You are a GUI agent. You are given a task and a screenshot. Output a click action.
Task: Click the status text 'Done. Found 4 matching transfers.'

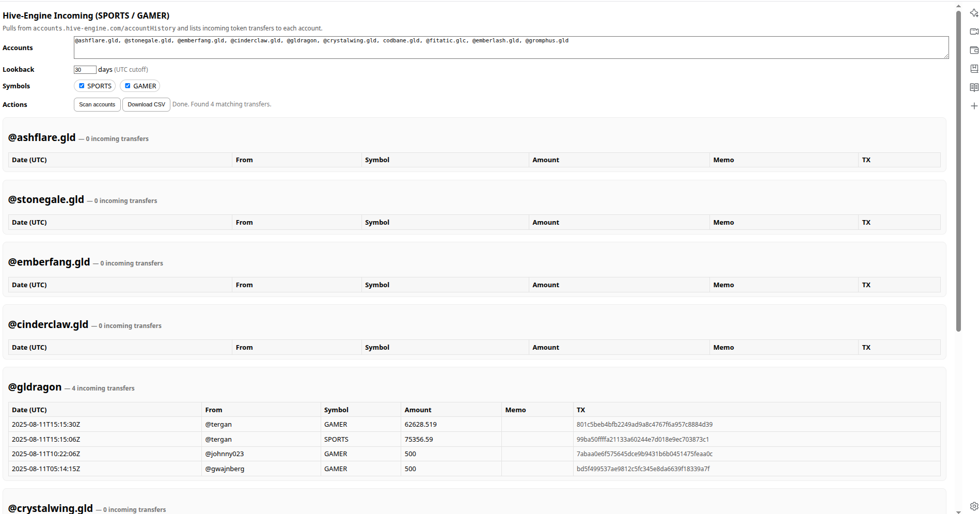(x=222, y=104)
